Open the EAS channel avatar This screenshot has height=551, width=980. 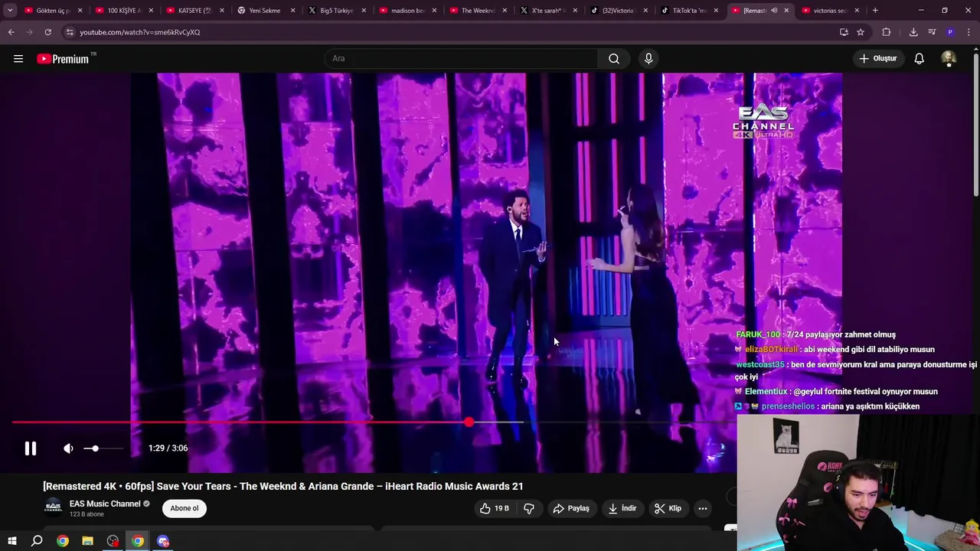tap(53, 508)
